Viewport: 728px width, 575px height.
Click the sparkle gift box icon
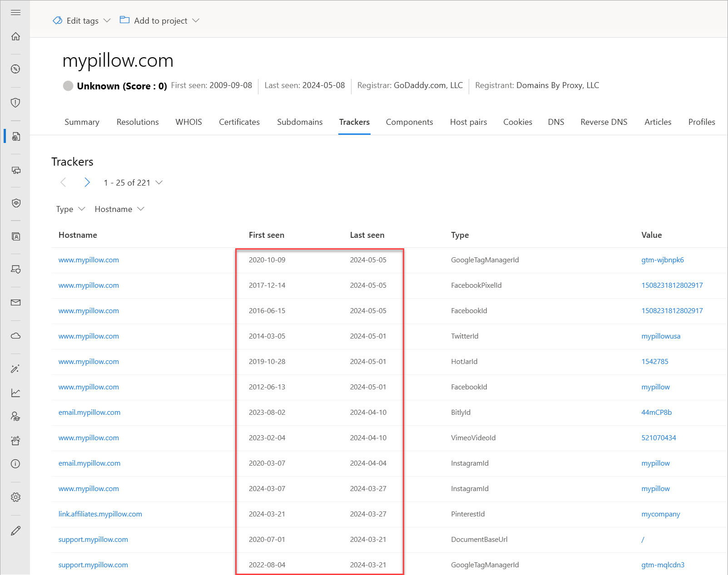15,440
